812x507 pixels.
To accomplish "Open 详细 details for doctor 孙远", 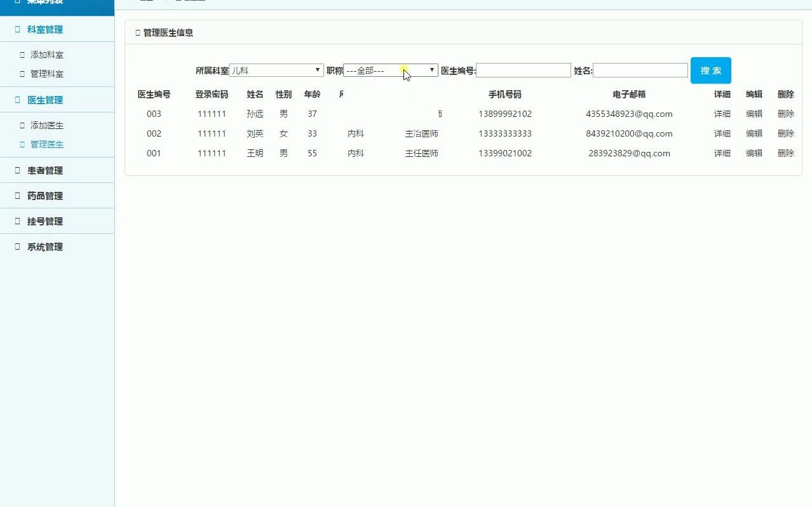I will [x=722, y=114].
